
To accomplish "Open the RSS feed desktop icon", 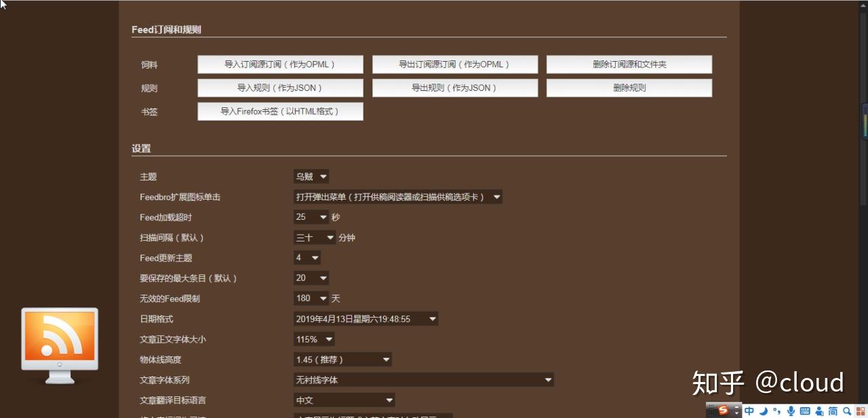I will 59,343.
